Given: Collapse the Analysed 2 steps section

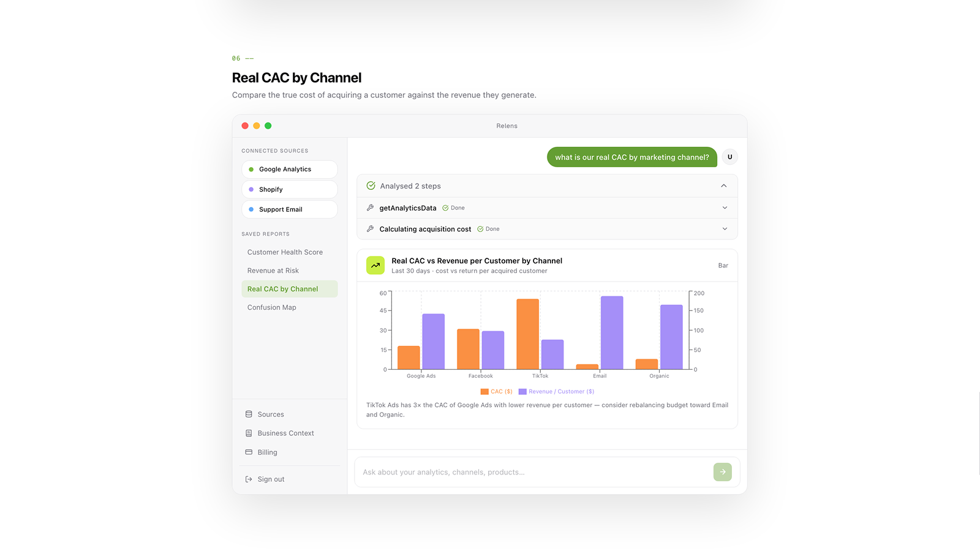Looking at the screenshot, I should pyautogui.click(x=723, y=186).
